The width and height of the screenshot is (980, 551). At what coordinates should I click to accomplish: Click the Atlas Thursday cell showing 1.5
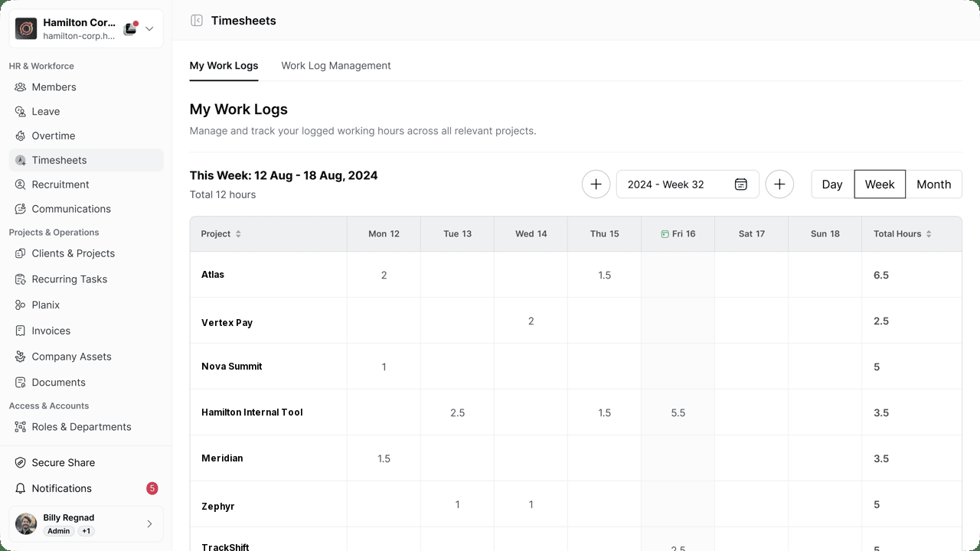pyautogui.click(x=604, y=275)
